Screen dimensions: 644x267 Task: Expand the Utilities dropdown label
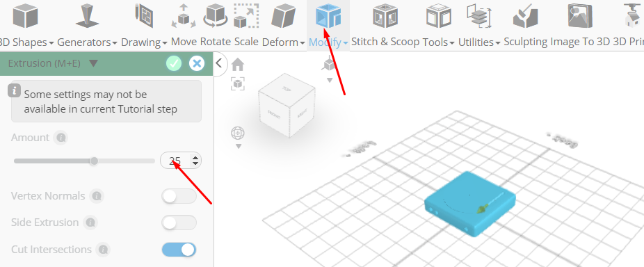[x=479, y=42]
